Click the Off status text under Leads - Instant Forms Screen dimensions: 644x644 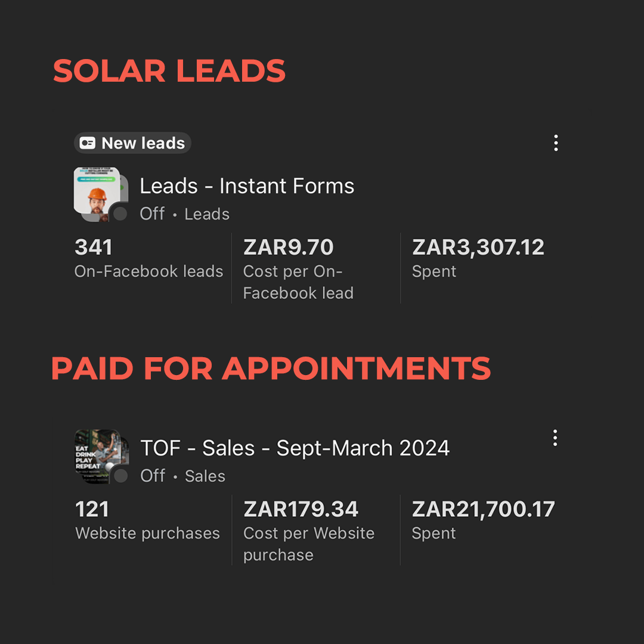[152, 214]
